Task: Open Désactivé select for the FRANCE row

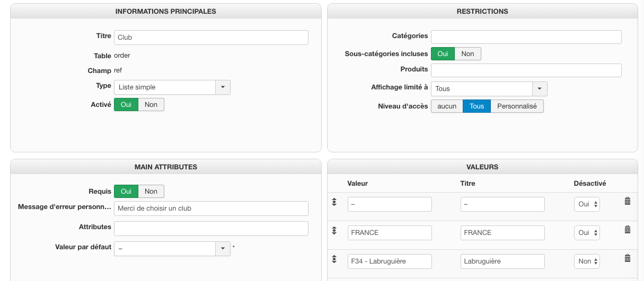Action: pyautogui.click(x=587, y=233)
